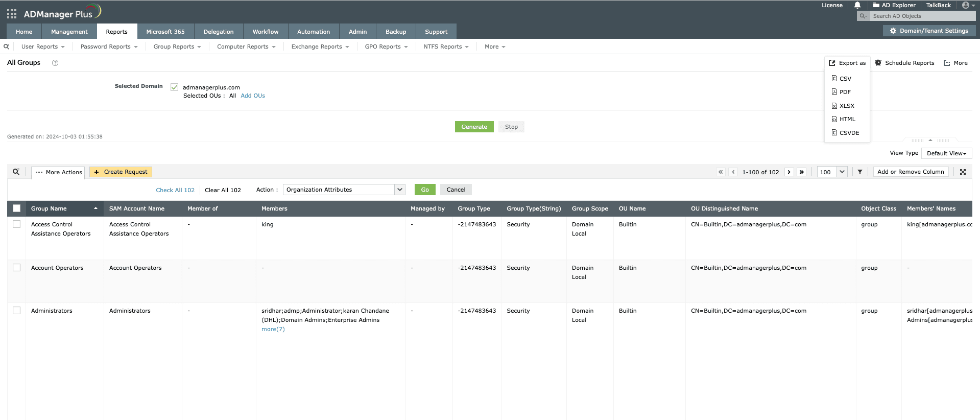Open the user account avatar menu
This screenshot has height=420, width=980.
coord(968,5)
